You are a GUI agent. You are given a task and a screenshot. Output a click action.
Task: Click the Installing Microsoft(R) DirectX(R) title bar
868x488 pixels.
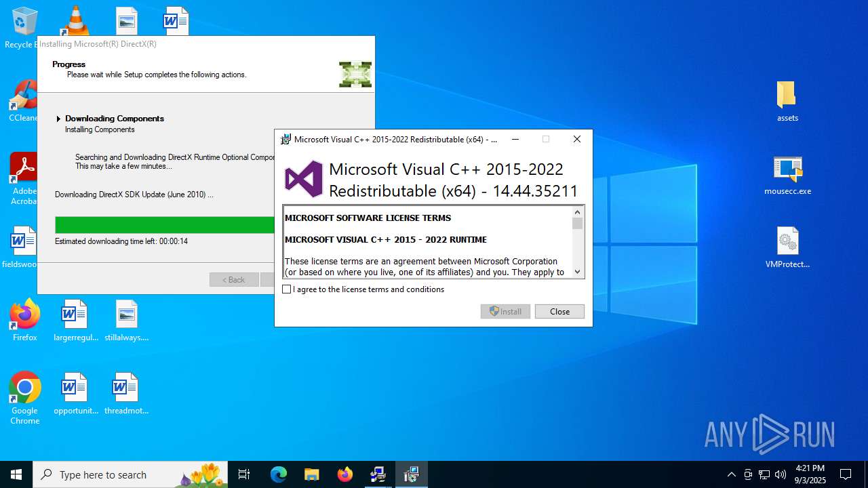point(205,44)
